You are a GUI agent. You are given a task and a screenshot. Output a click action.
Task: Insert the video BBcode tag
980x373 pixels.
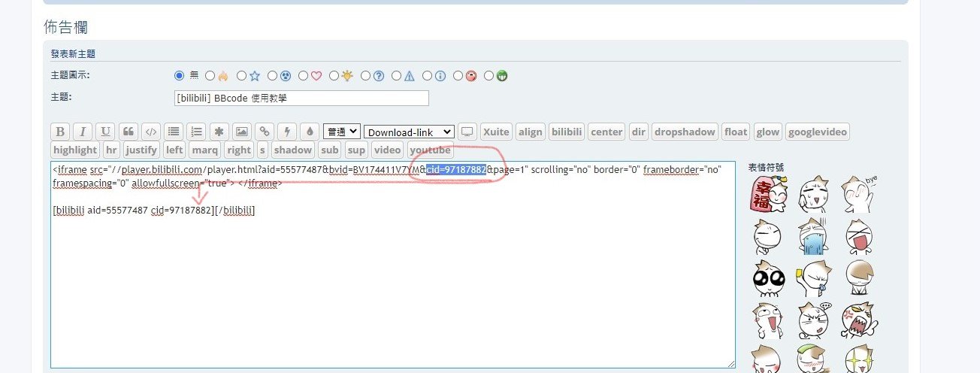[x=388, y=150]
